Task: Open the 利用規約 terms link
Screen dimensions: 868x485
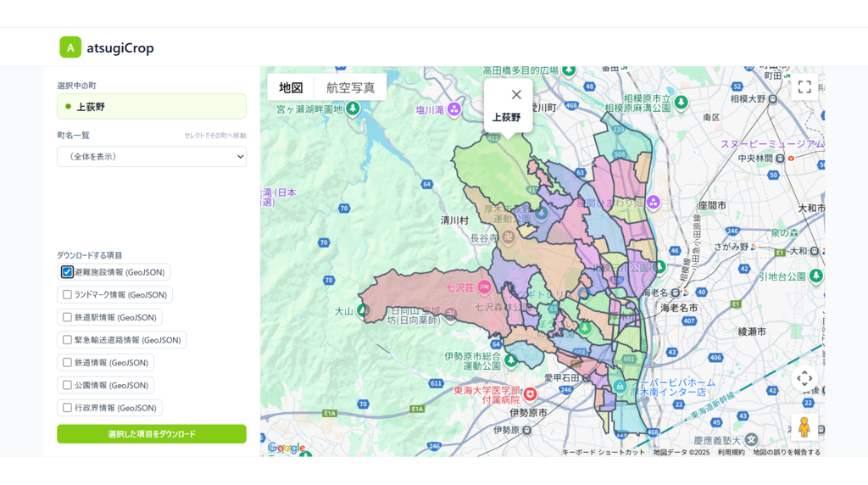Action: pyautogui.click(x=731, y=453)
